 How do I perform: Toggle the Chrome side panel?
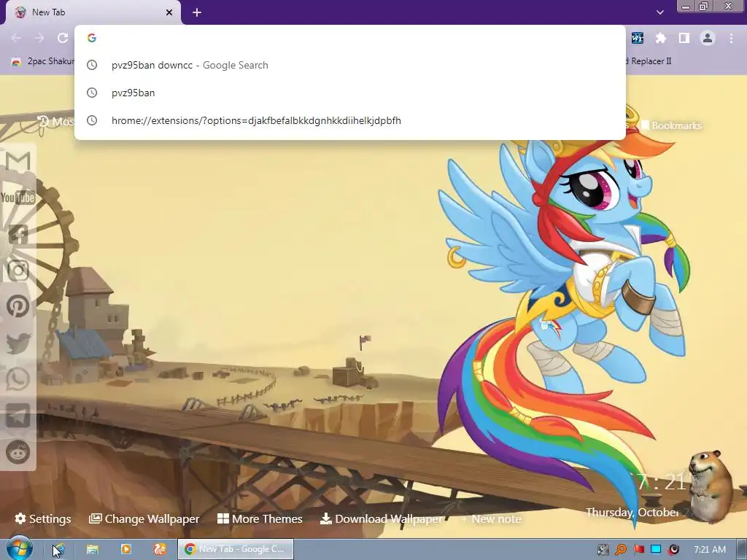684,38
